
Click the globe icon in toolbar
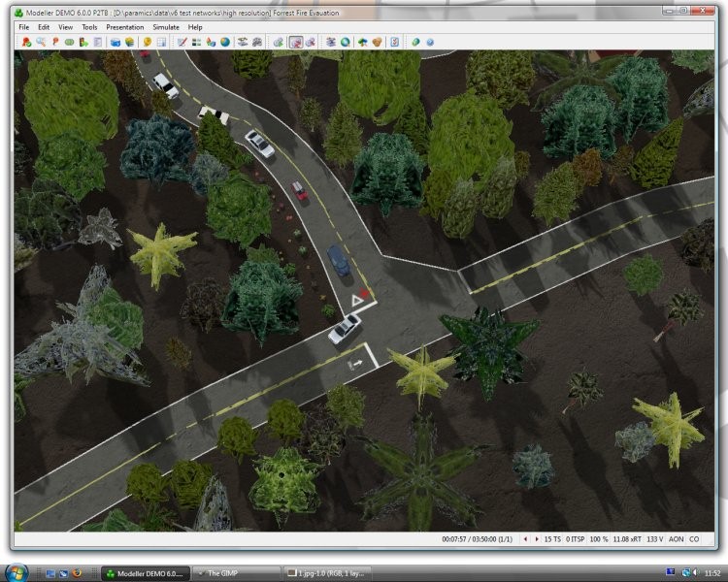coord(225,43)
